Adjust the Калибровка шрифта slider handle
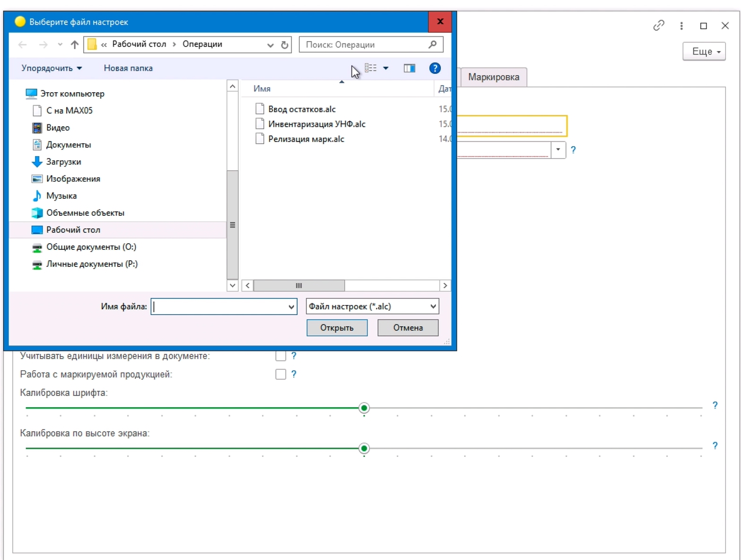The height and width of the screenshot is (560, 741). pos(364,408)
